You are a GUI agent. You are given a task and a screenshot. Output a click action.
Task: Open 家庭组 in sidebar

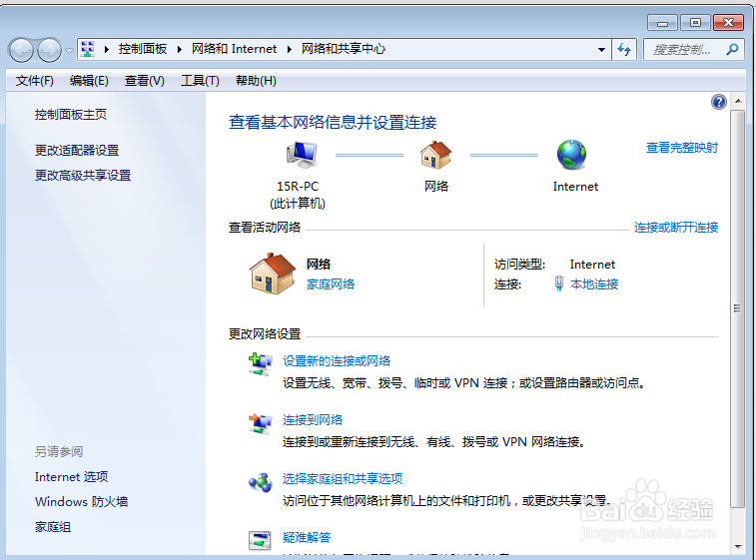53,527
